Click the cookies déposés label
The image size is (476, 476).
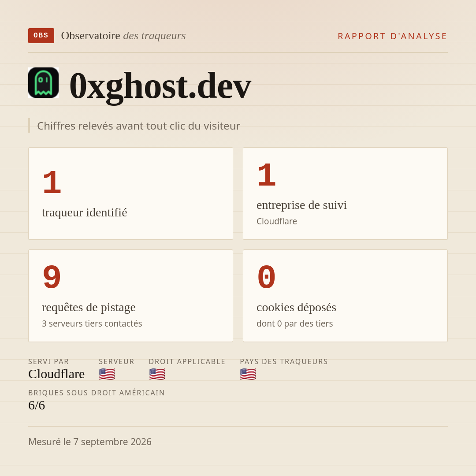click(x=296, y=307)
